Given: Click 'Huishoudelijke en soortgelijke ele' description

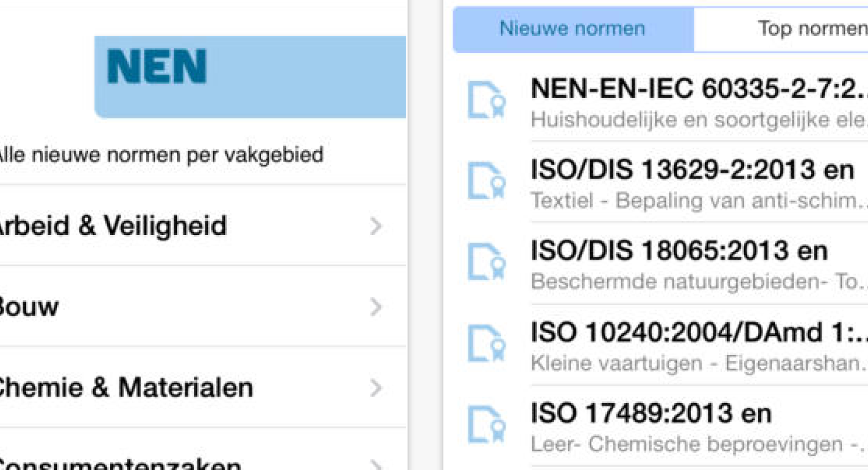Looking at the screenshot, I should (699, 119).
